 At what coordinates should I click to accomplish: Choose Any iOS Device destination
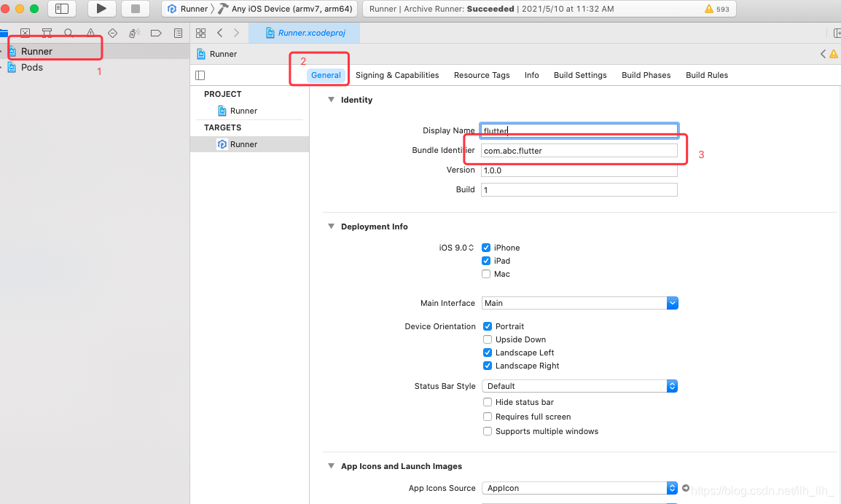(x=286, y=9)
